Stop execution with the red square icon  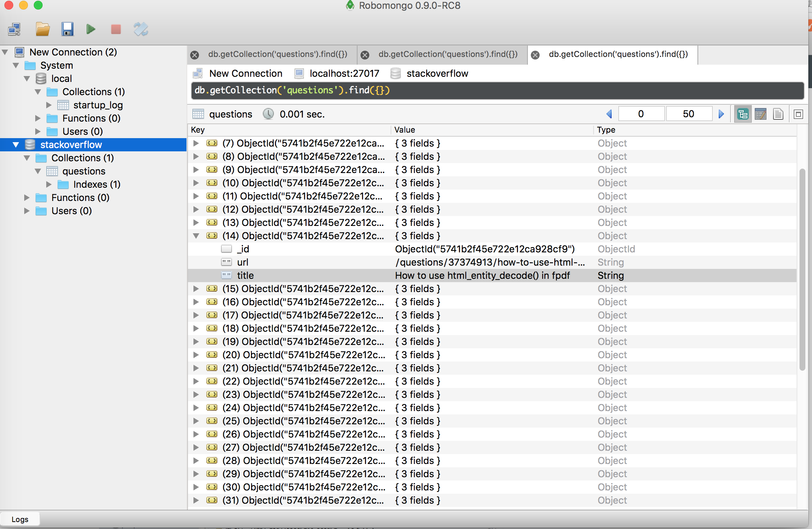click(116, 29)
